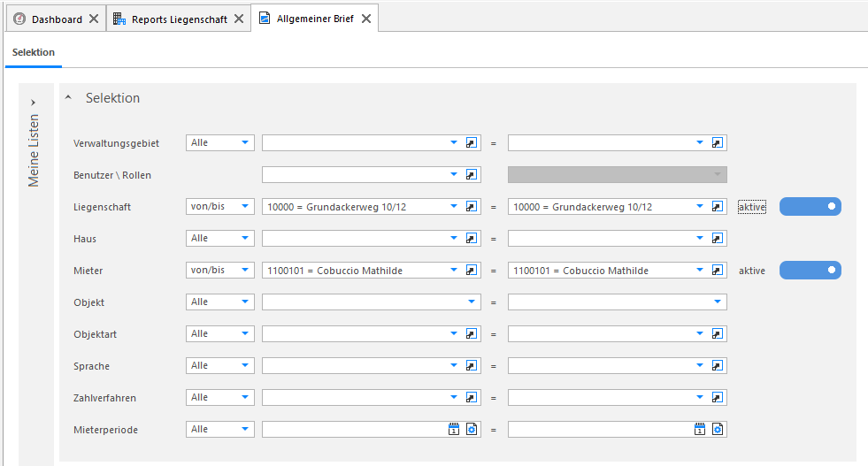Open Zahlverfahren mode dropdown showing Alle

pyautogui.click(x=219, y=397)
